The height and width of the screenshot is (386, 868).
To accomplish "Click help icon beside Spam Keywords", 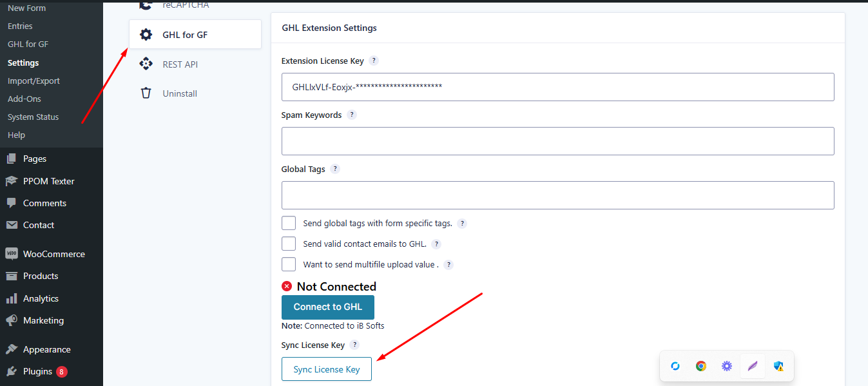I will 352,115.
